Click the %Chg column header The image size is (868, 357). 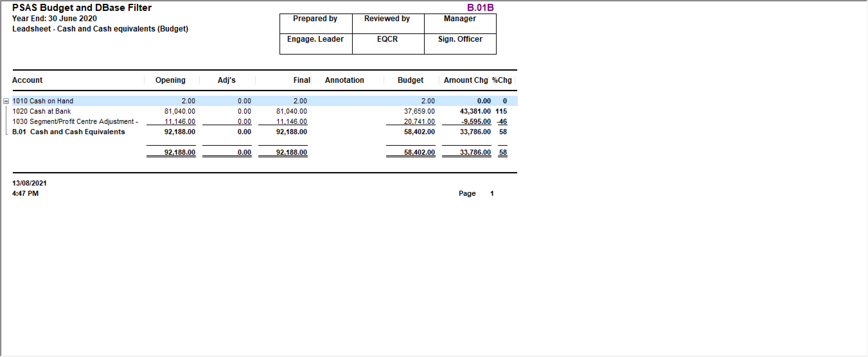click(x=502, y=80)
